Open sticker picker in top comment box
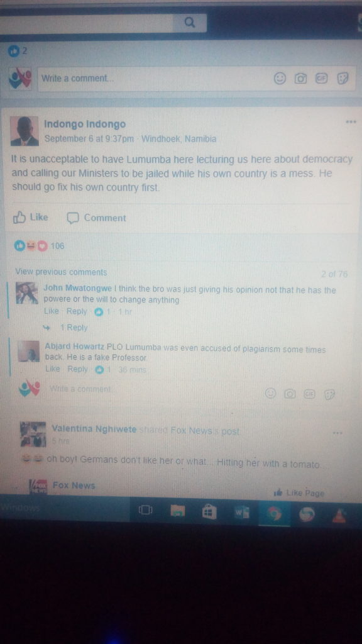 (343, 78)
